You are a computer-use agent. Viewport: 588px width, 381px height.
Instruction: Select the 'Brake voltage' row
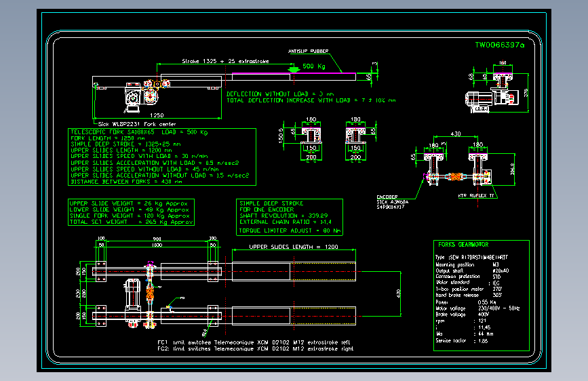click(x=462, y=315)
